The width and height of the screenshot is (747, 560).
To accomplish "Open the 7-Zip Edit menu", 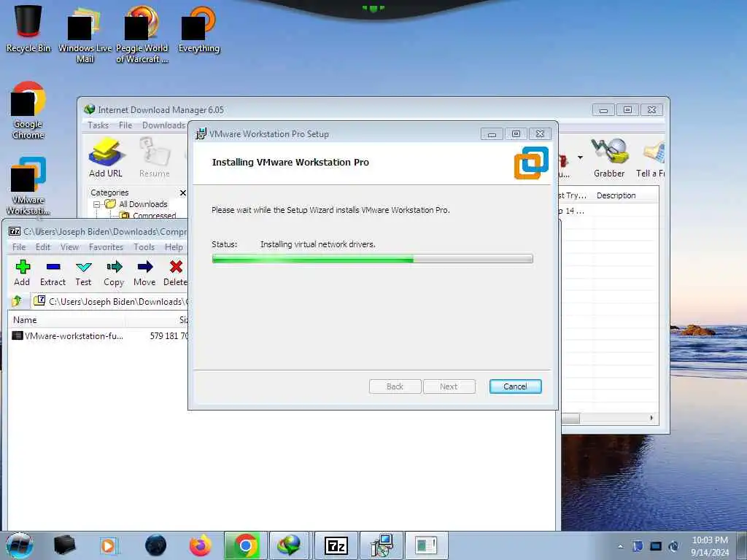I will click(43, 246).
